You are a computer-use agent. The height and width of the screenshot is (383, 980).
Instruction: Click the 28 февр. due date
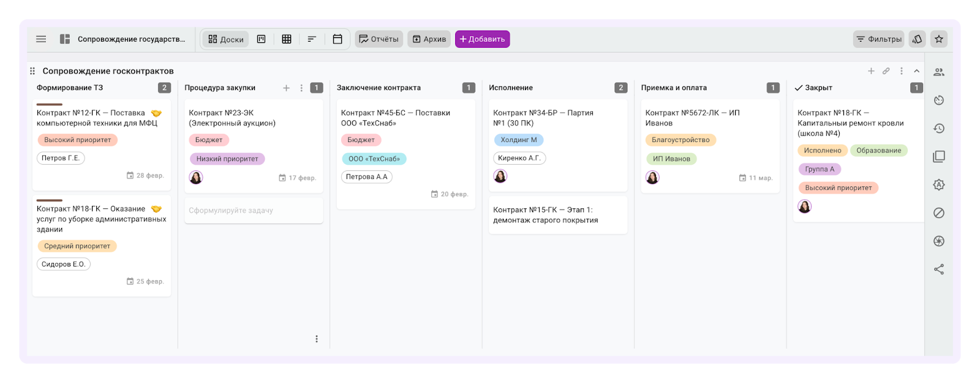pyautogui.click(x=145, y=176)
